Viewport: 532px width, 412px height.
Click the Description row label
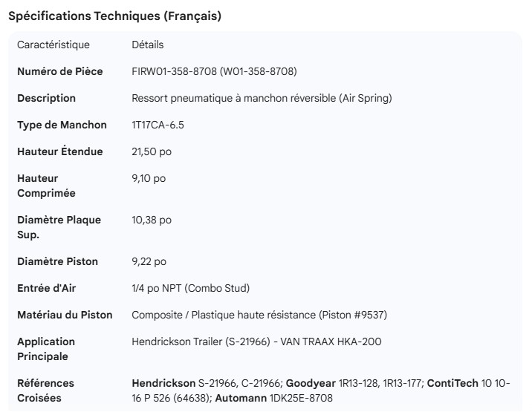[x=46, y=98]
